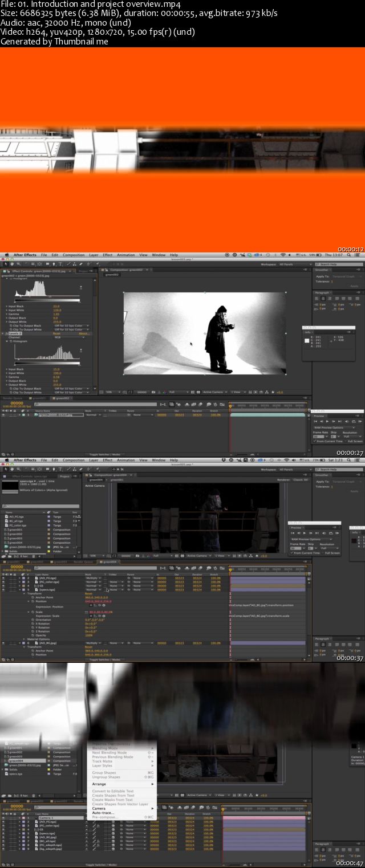The height and width of the screenshot is (868, 365).
Task: Select the Selection tool in the 00:00:27 frame toolbar
Action: tap(5, 264)
